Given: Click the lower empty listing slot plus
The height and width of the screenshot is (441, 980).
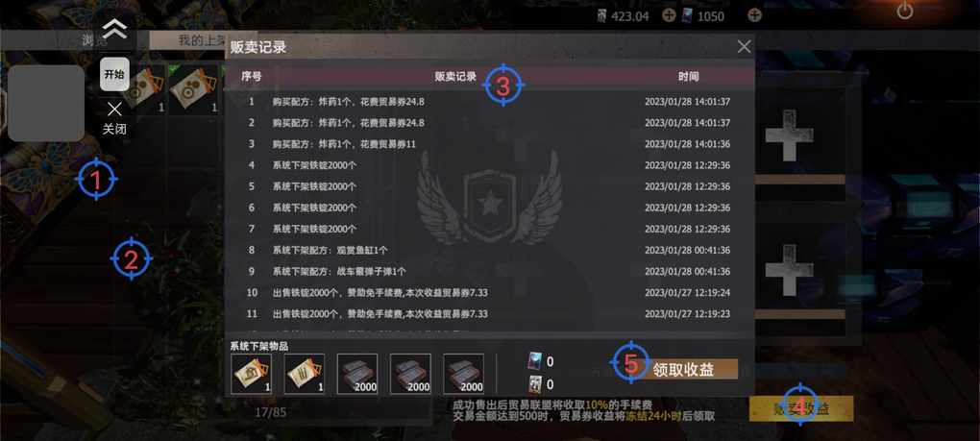Looking at the screenshot, I should tap(790, 270).
